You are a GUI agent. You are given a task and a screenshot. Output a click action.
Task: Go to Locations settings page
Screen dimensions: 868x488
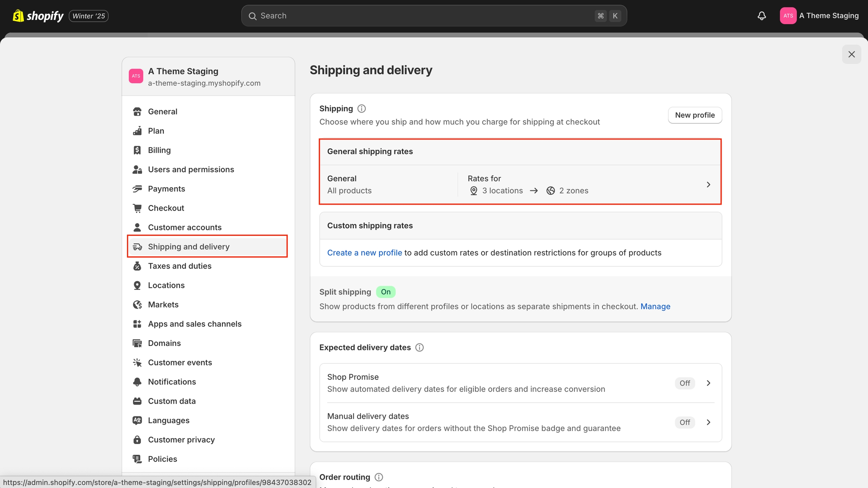point(166,285)
